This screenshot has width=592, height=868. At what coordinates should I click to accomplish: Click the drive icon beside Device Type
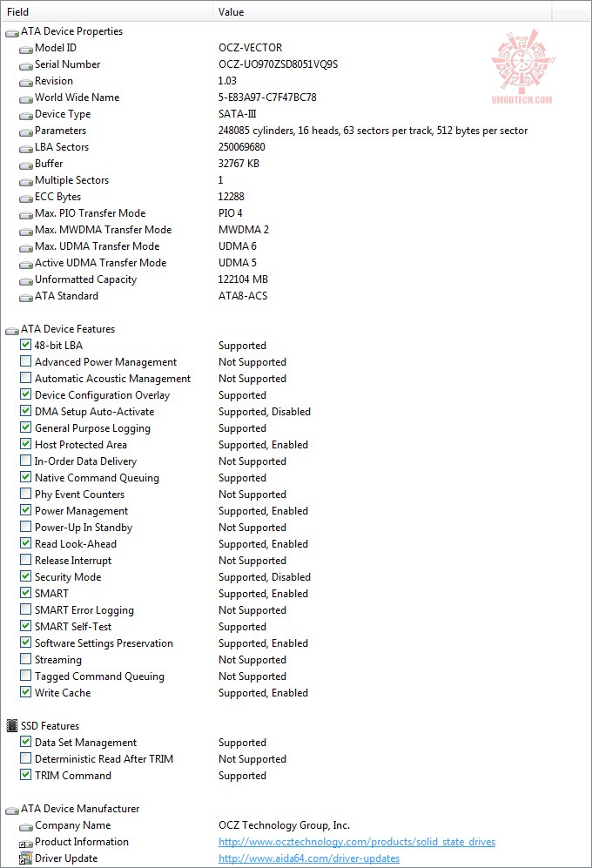[26, 117]
